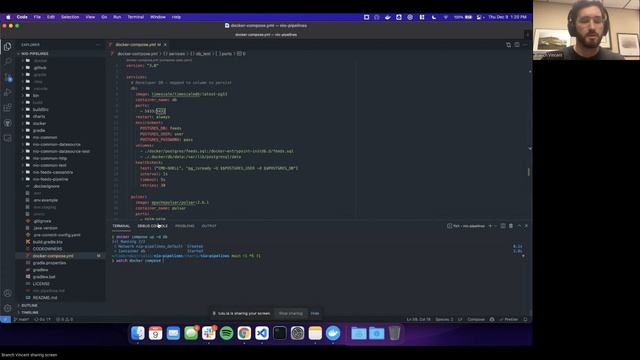Click the webcam video thumbnail

586,30
